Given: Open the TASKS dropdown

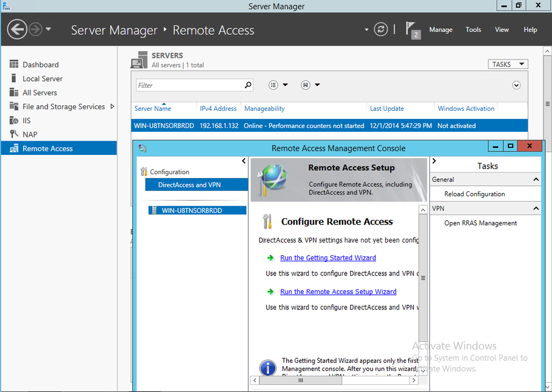Looking at the screenshot, I should point(507,63).
